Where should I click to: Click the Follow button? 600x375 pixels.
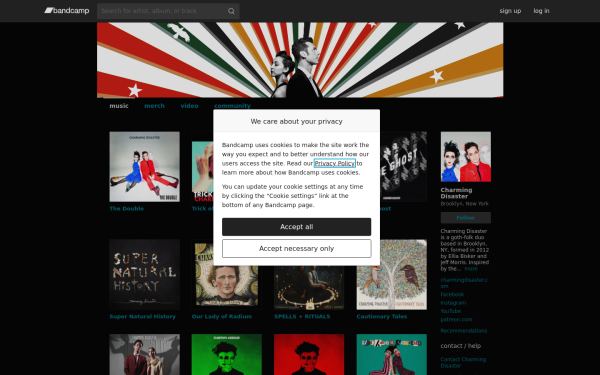[466, 218]
